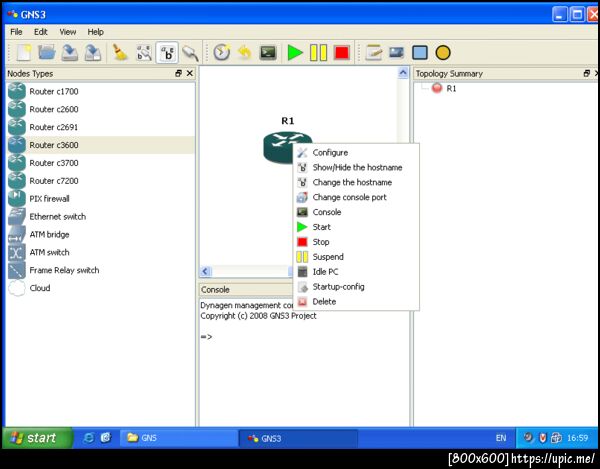The width and height of the screenshot is (600, 469).
Task: Select Router c2600 node type
Action: click(x=100, y=109)
